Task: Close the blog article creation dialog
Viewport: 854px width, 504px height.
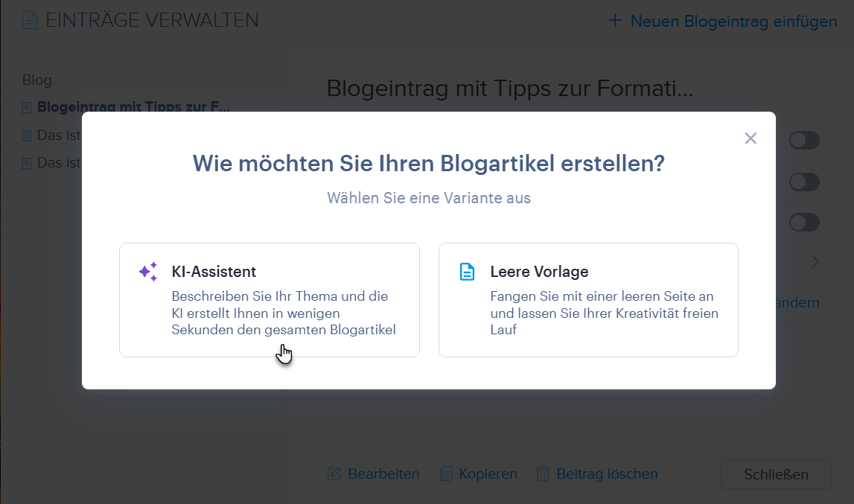Action: tap(751, 138)
